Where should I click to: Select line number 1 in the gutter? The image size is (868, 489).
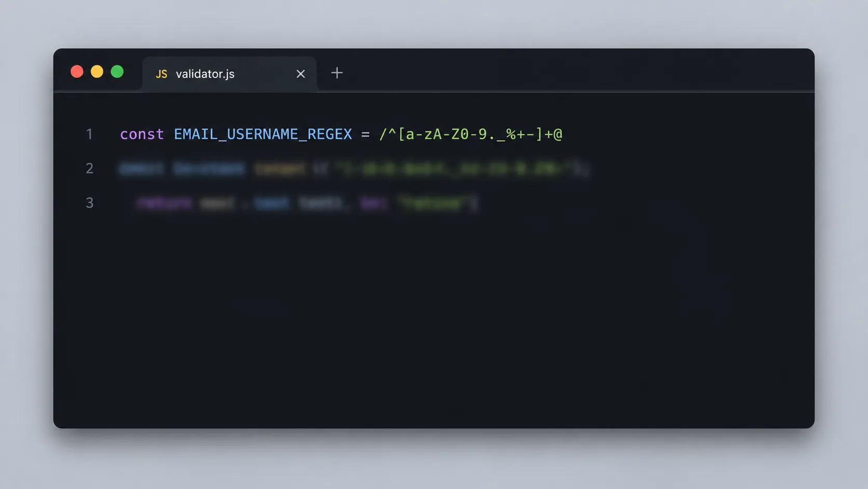tap(89, 134)
